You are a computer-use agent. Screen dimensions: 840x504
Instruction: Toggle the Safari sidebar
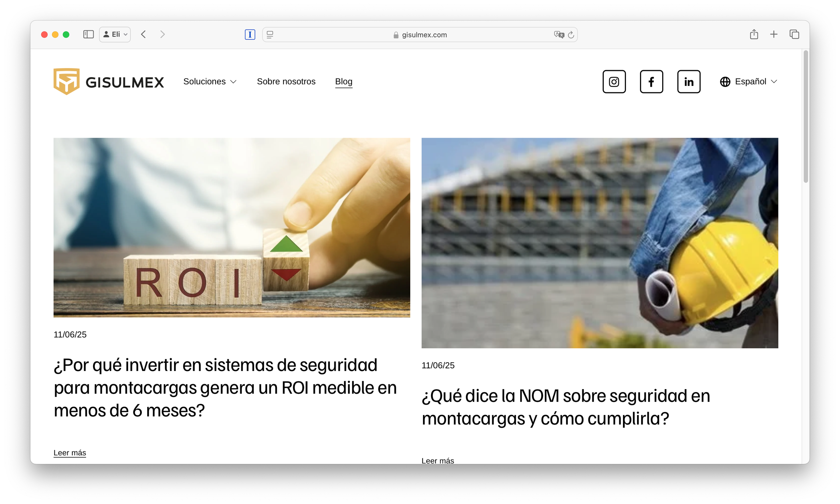(x=88, y=34)
